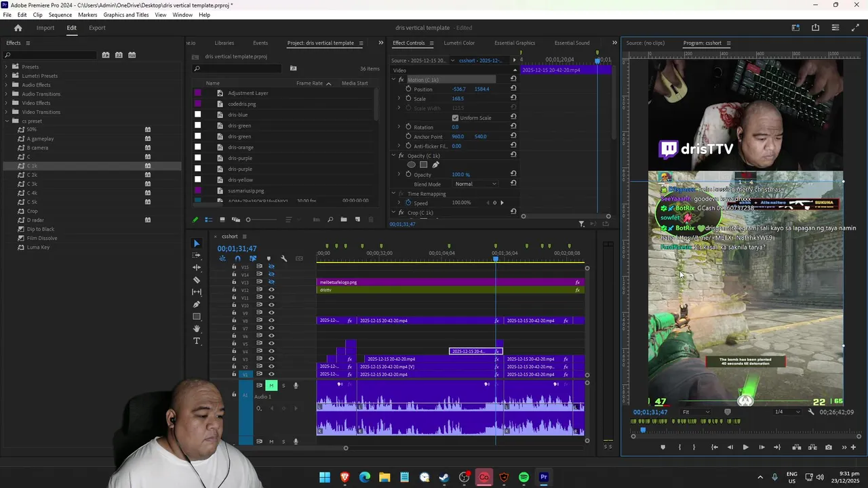Image resolution: width=868 pixels, height=488 pixels.
Task: Switch to Libraries tab
Action: pyautogui.click(x=224, y=43)
